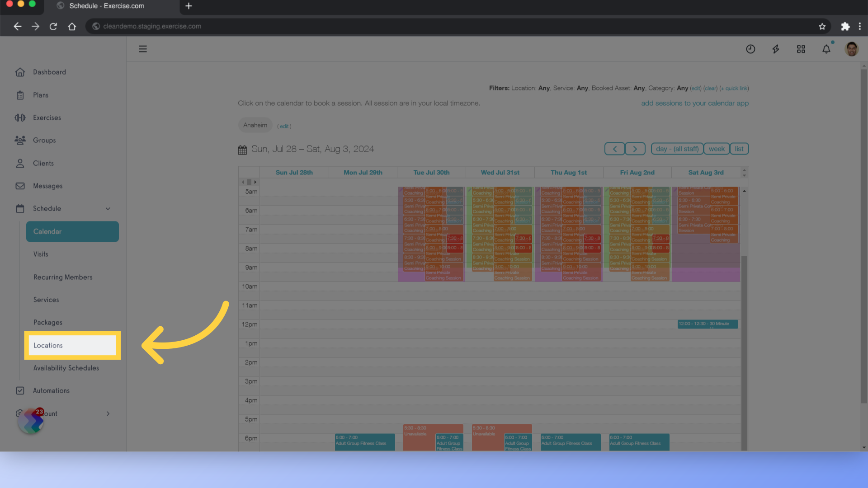Screen dimensions: 868x488
Task: Click the Anaheim location tag
Action: coord(255,125)
